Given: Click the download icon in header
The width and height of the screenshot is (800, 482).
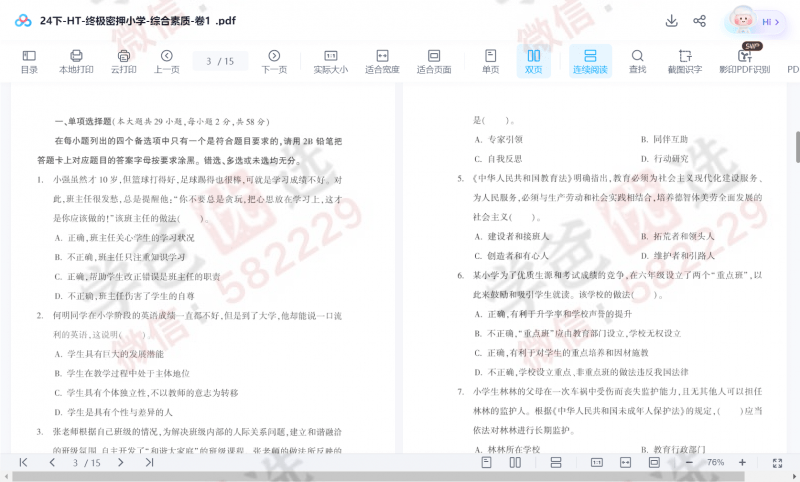Looking at the screenshot, I should coord(671,21).
